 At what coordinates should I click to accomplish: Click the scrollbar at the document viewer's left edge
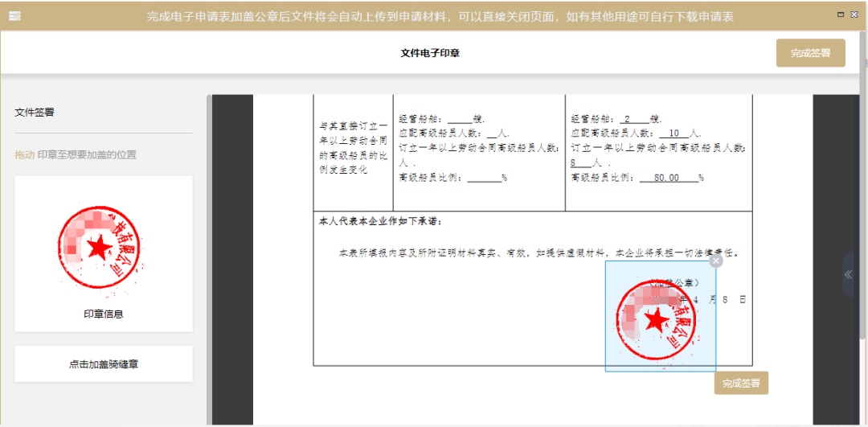point(209,257)
